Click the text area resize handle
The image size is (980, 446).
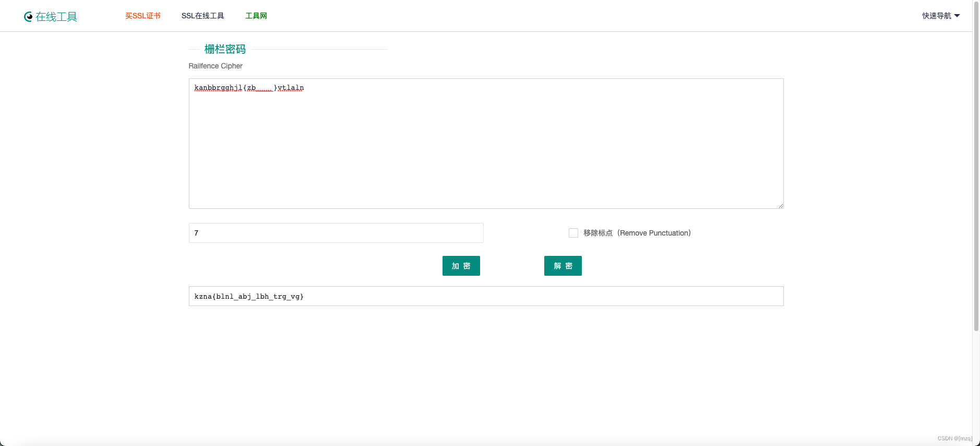click(x=781, y=206)
